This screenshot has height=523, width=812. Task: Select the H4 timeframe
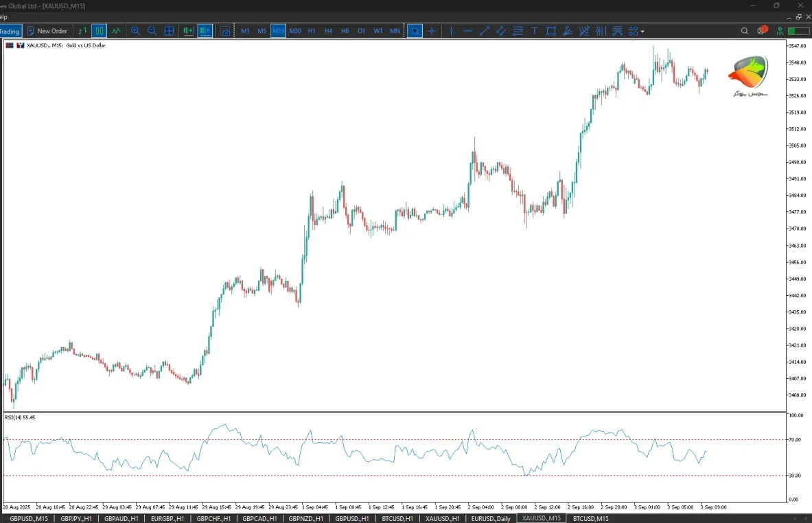coord(328,31)
